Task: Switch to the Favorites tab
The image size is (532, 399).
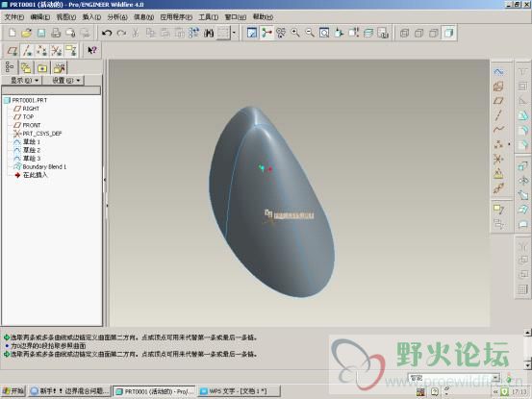Action: 42,68
